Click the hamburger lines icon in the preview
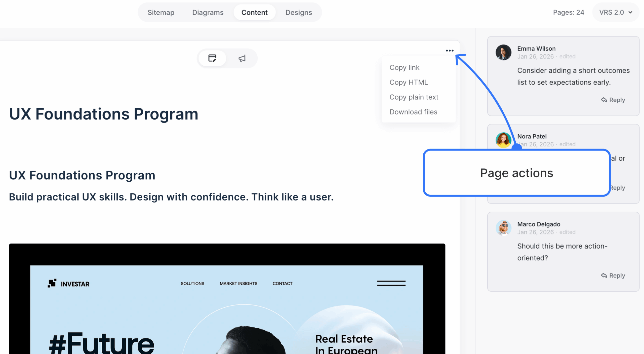 click(x=391, y=283)
